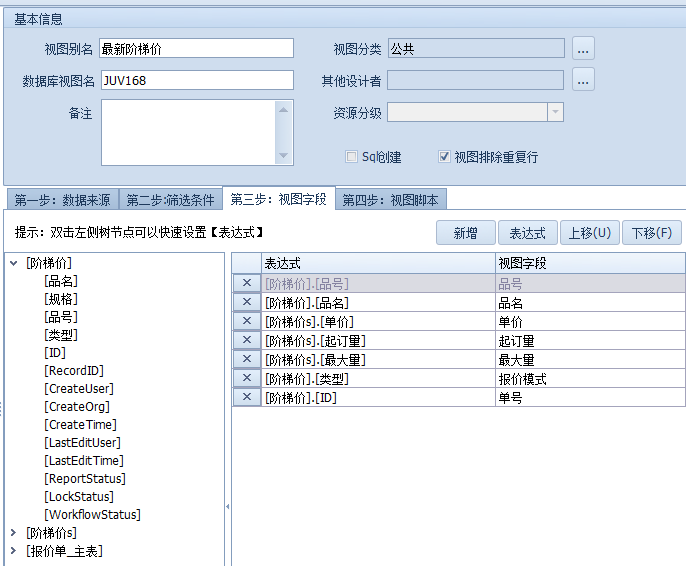
Task: Remove the 报价模式 row with X icon
Action: (x=246, y=379)
